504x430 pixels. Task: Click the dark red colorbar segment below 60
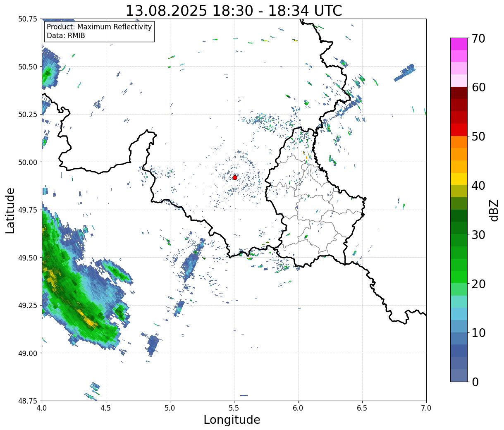(x=459, y=93)
